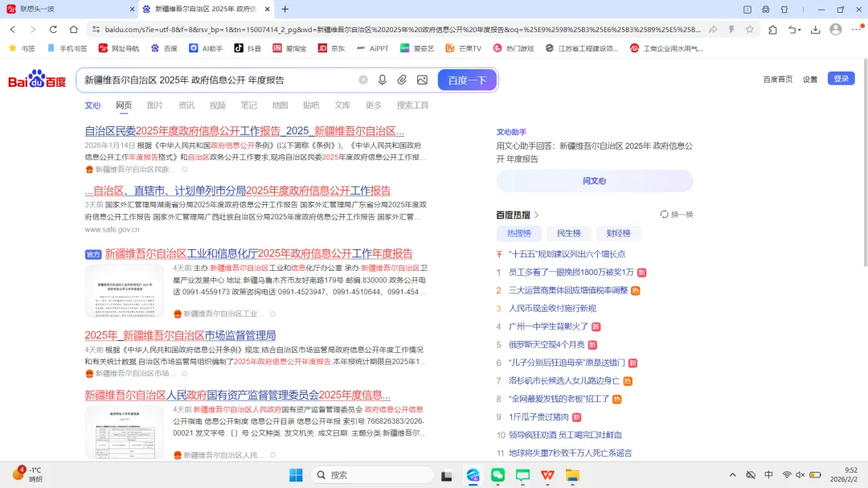Click the 问文心 button

pos(595,181)
